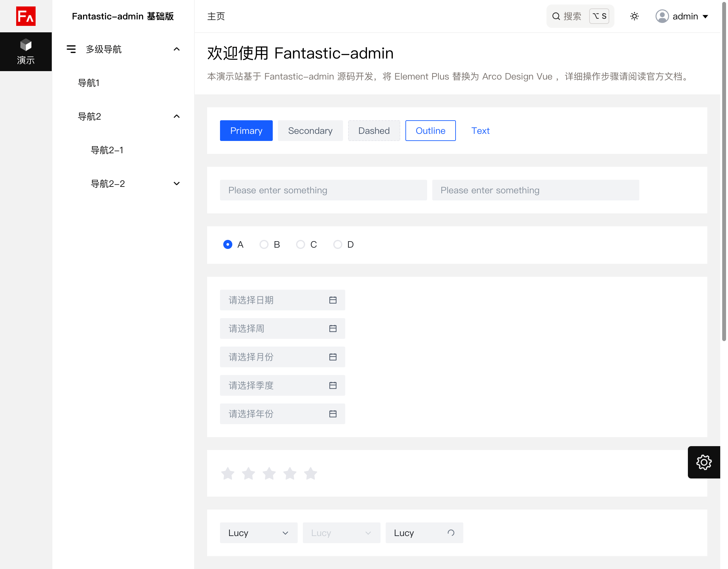Image resolution: width=728 pixels, height=569 pixels.
Task: Open the 导航2-1 menu item
Action: click(x=107, y=150)
